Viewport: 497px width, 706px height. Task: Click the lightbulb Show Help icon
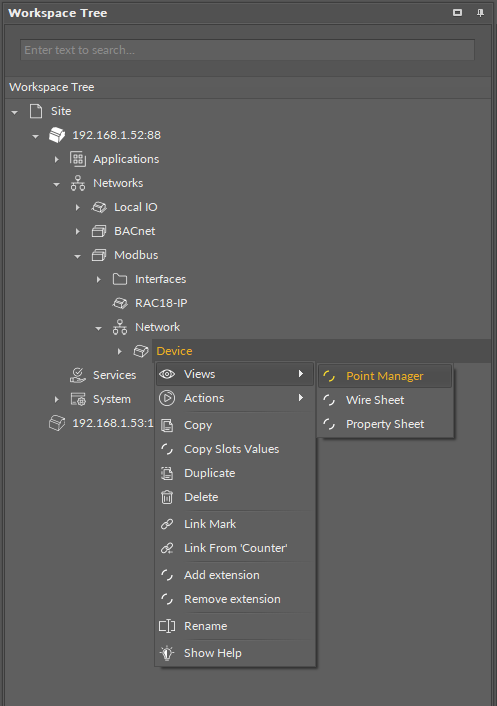tap(167, 653)
